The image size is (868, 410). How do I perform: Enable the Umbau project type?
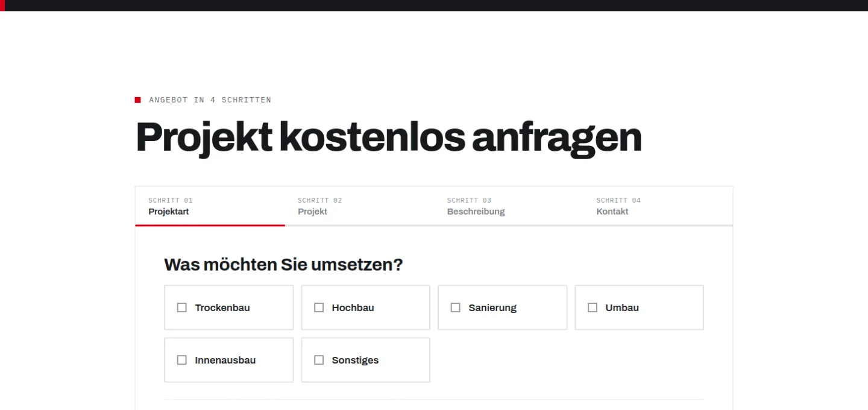pyautogui.click(x=593, y=307)
